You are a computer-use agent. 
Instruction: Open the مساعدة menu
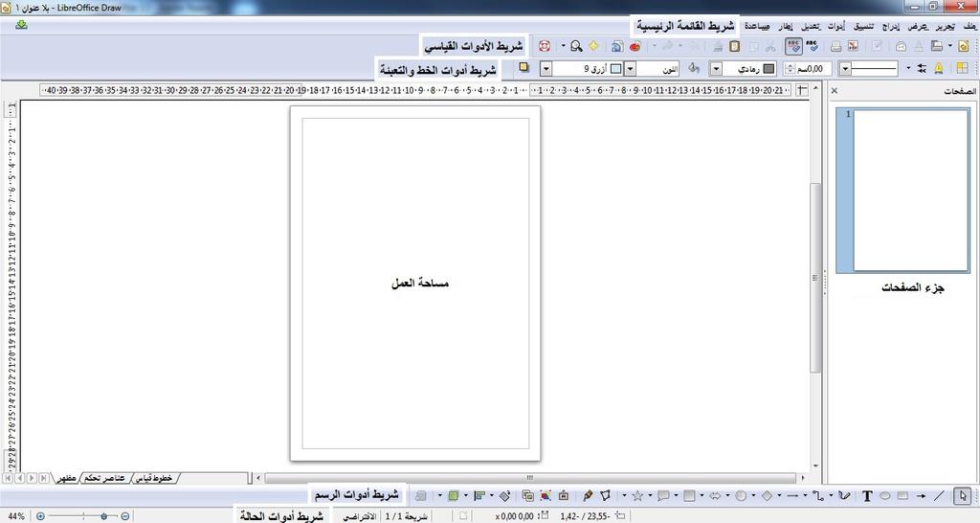pos(757,26)
